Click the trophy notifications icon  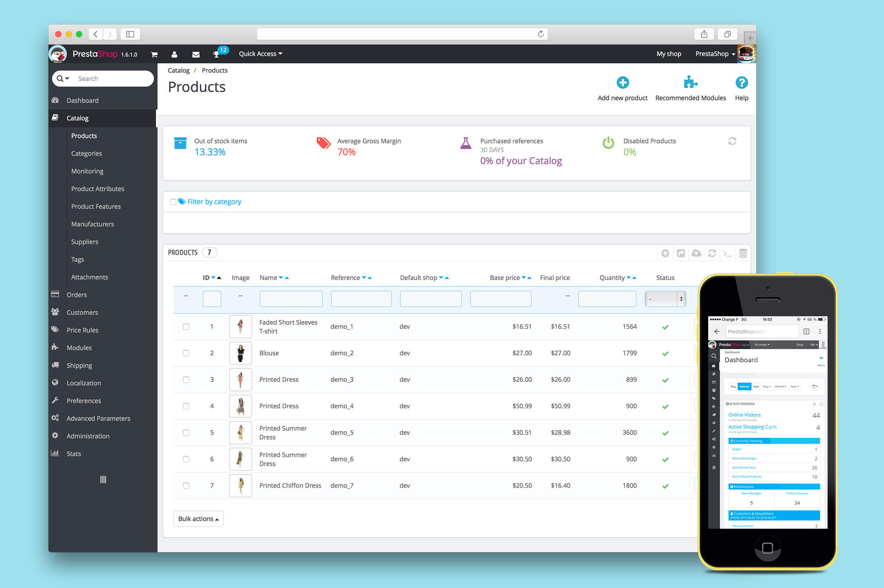click(x=216, y=54)
